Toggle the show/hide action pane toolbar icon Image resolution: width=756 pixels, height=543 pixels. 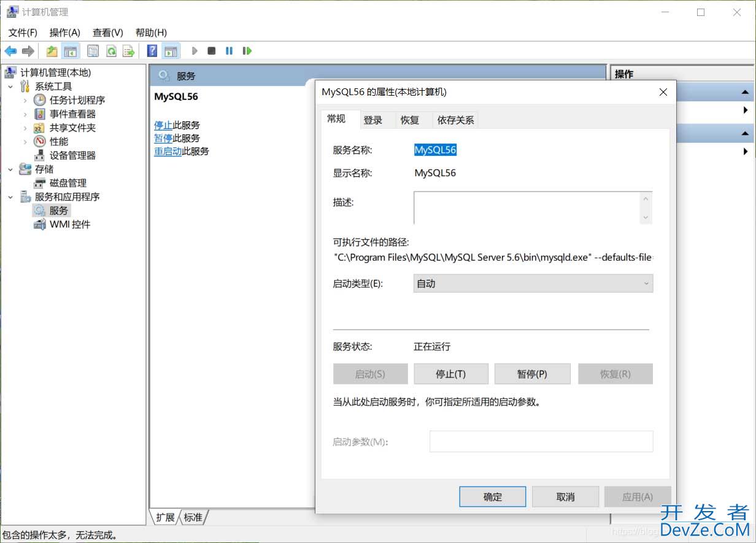coord(171,51)
